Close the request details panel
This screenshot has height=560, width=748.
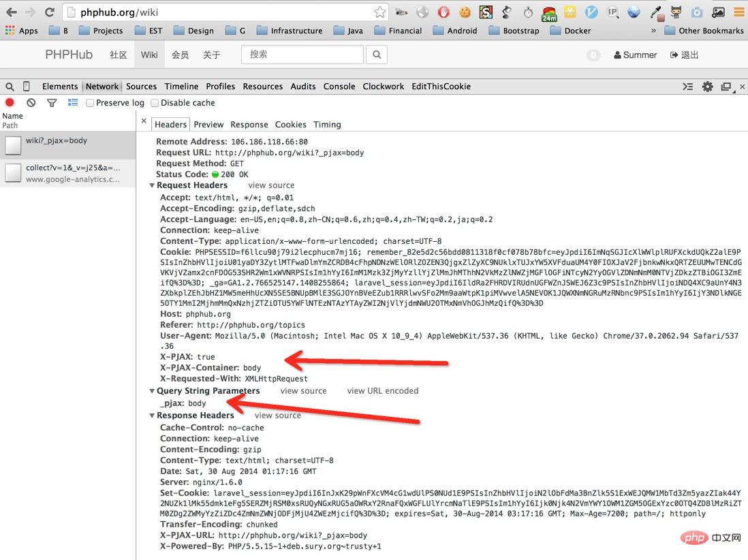(x=144, y=121)
